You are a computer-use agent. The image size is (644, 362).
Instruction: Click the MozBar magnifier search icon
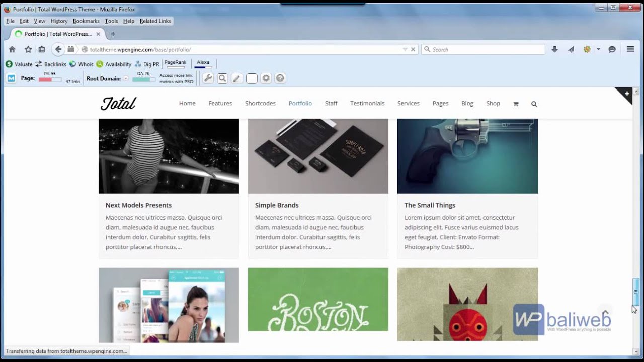tap(222, 78)
